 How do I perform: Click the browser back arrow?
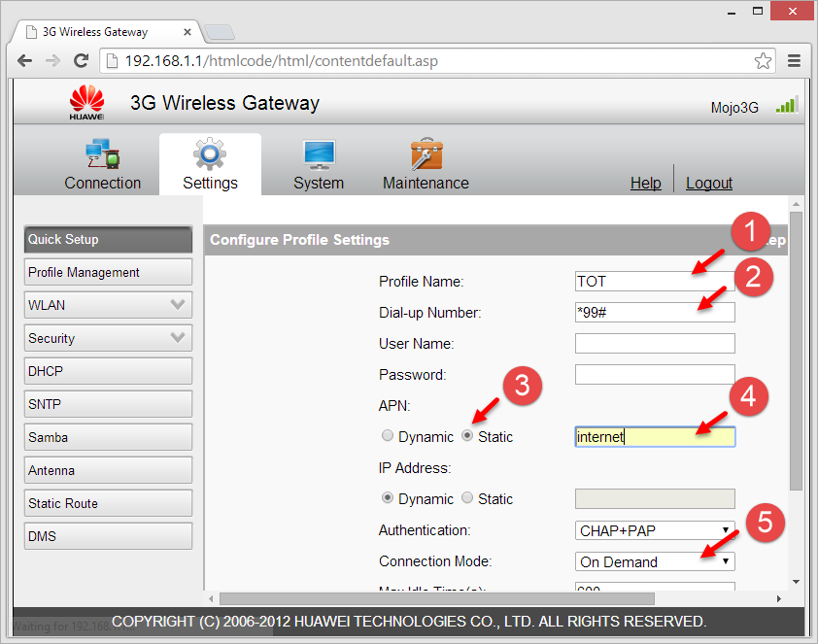pos(24,61)
